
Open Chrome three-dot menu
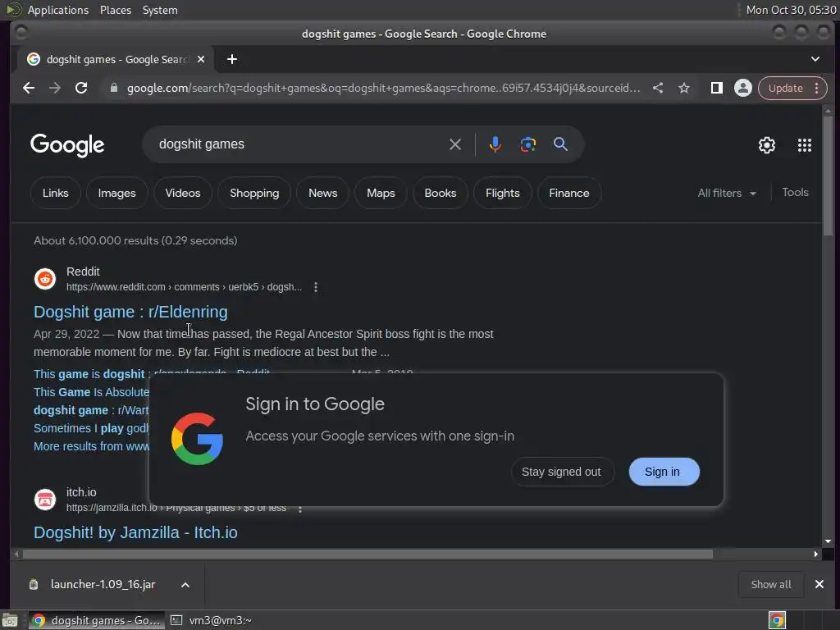tap(817, 88)
